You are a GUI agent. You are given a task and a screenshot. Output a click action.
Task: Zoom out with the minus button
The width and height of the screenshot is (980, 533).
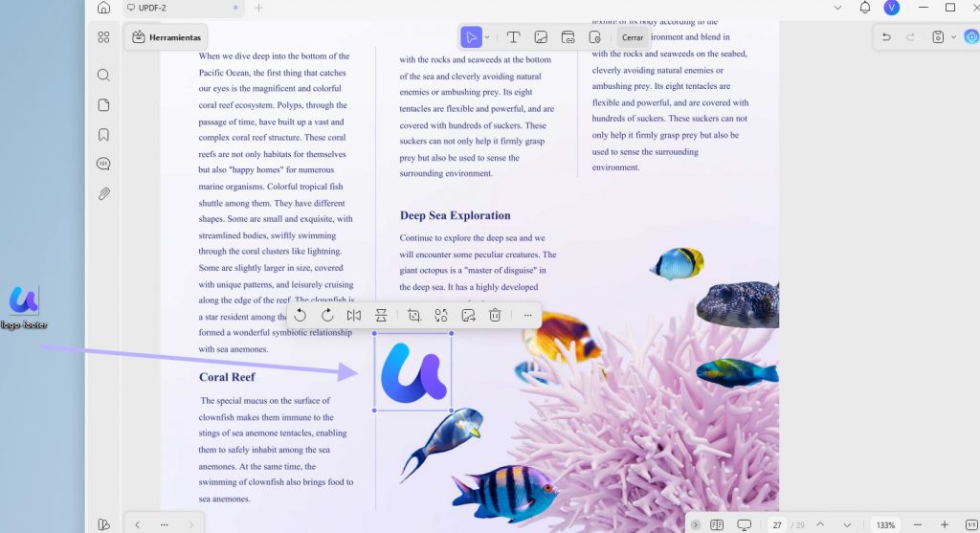point(918,525)
